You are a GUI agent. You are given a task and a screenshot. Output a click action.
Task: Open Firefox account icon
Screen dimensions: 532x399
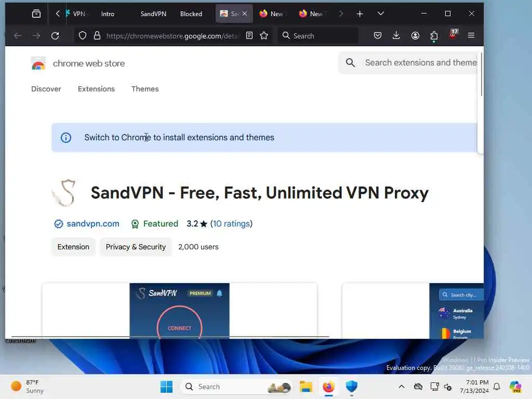click(415, 36)
